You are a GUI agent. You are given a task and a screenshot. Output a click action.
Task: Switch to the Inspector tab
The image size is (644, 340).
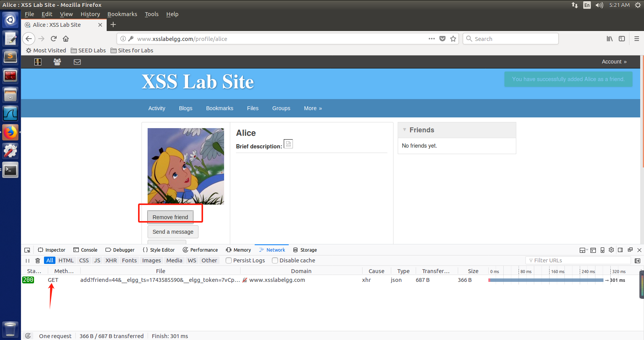52,250
